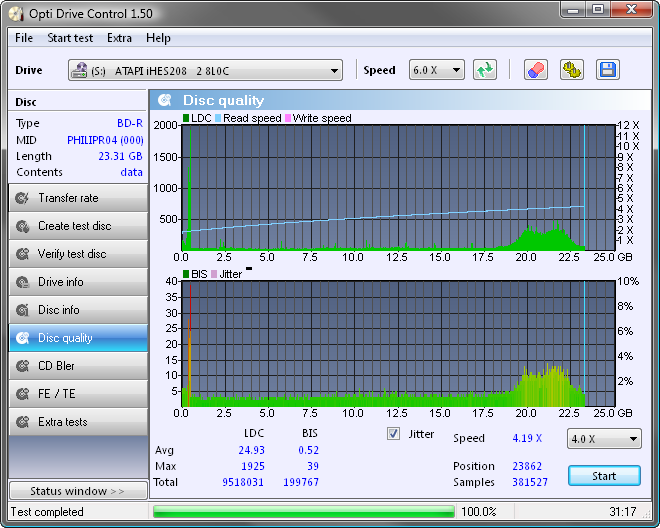Click the LDC read speed chart
The width and height of the screenshot is (660, 528).
pos(398,188)
